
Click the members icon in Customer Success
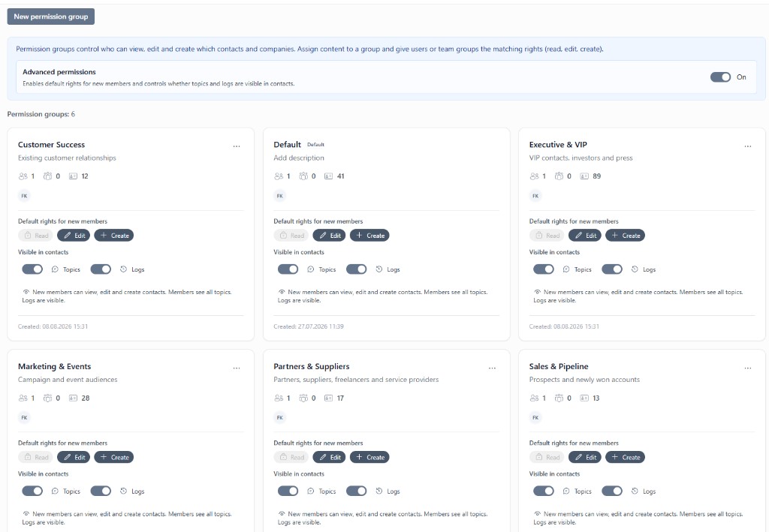coord(23,176)
